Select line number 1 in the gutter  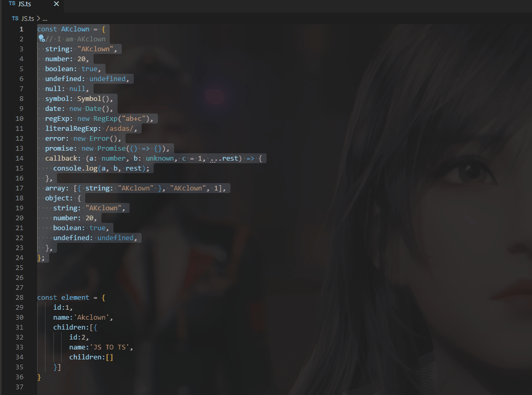point(21,28)
